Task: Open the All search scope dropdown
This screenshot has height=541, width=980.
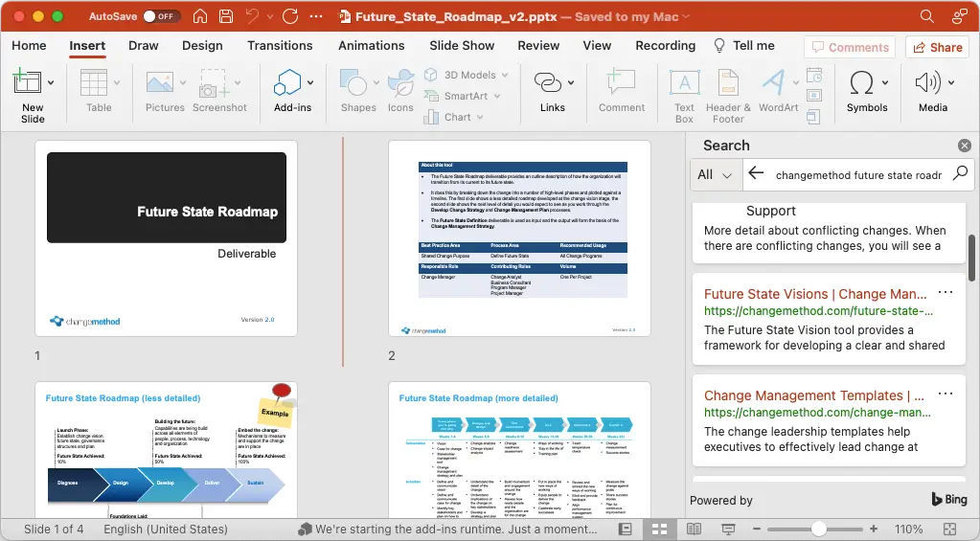Action: (716, 175)
